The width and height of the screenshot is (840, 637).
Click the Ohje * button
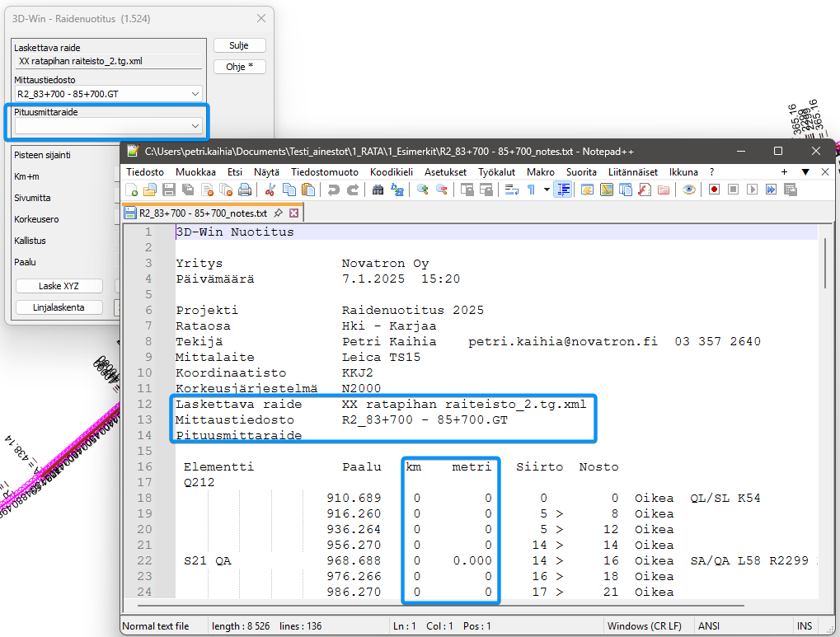[239, 67]
